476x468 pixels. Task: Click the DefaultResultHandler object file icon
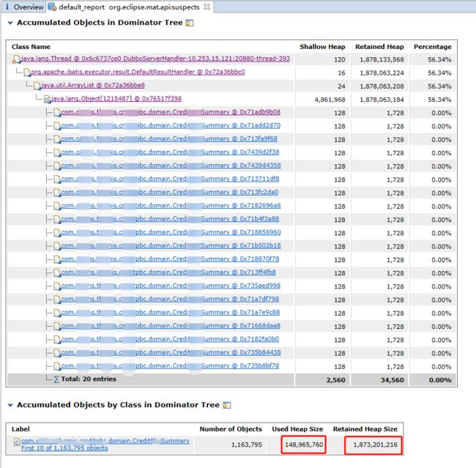point(27,73)
